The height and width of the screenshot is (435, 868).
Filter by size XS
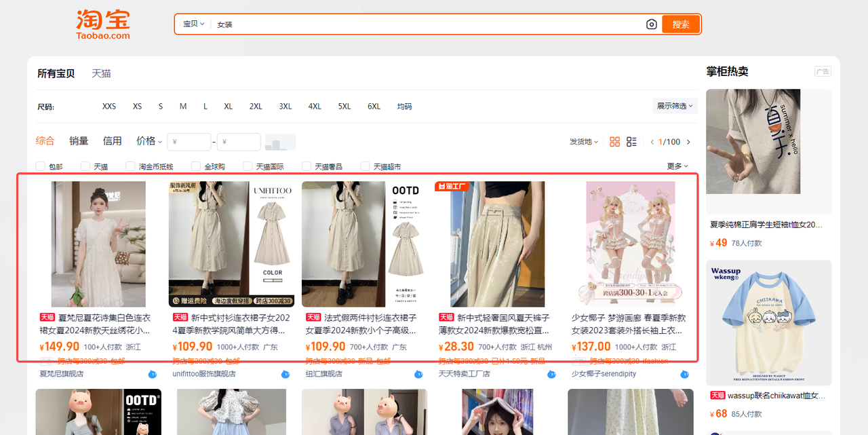pyautogui.click(x=138, y=107)
